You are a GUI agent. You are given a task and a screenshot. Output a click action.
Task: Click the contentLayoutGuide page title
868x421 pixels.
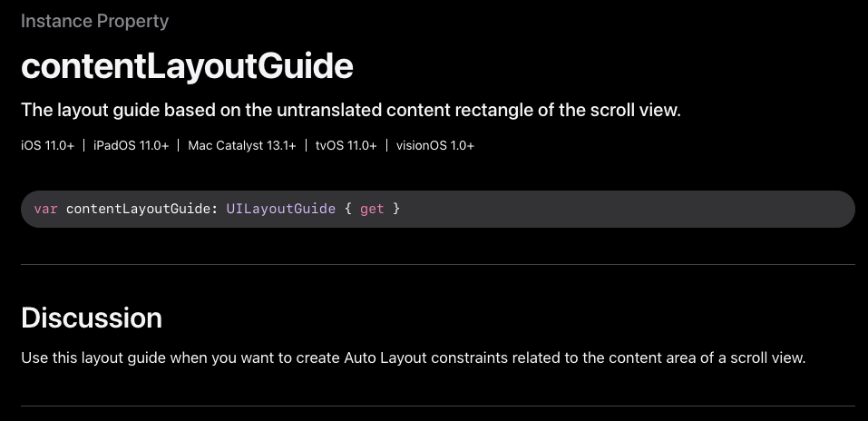click(187, 66)
